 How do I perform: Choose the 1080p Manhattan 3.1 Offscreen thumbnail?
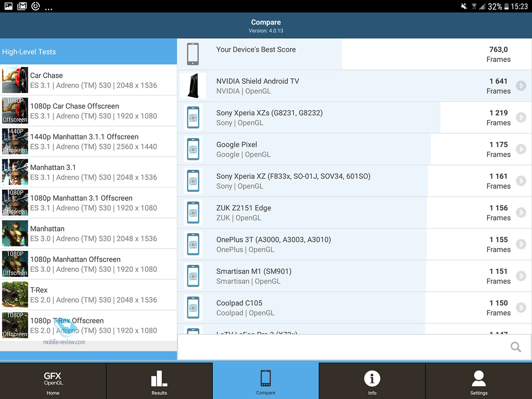coord(15,202)
